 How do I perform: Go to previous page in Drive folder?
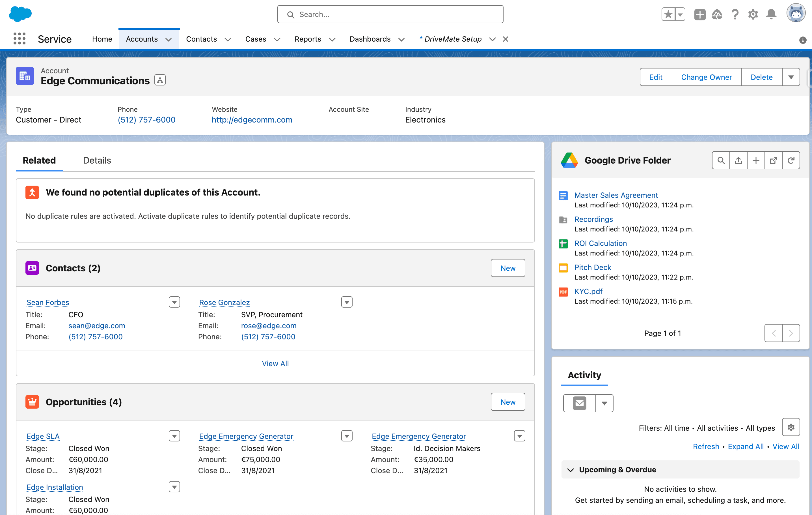click(x=774, y=333)
